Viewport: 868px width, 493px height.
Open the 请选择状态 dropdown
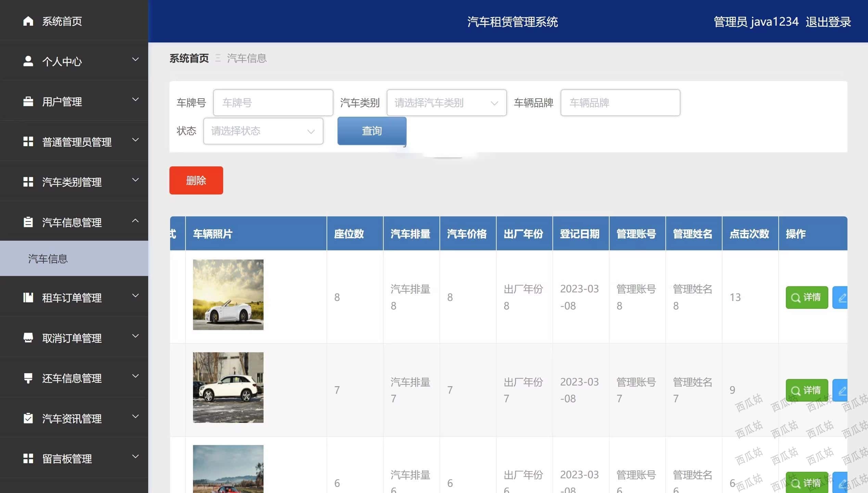(x=263, y=131)
